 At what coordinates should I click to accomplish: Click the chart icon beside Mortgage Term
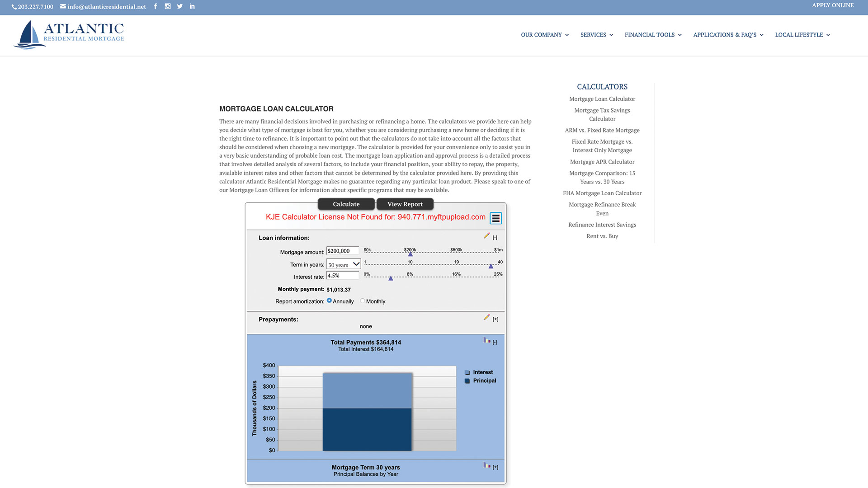pyautogui.click(x=486, y=465)
